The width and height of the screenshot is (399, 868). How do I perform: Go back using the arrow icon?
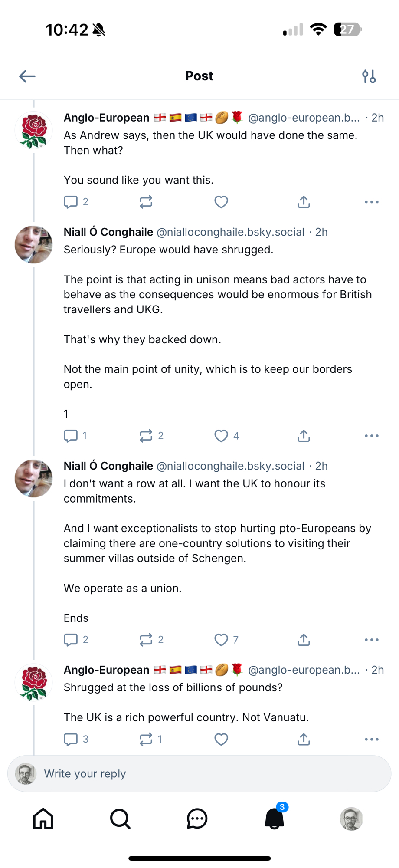pos(27,76)
